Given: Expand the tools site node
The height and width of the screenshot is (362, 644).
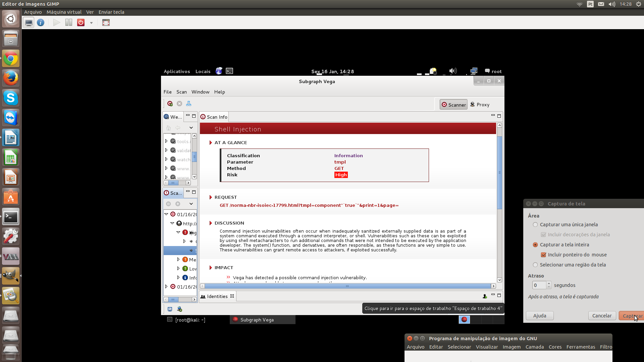Looking at the screenshot, I should (166, 141).
